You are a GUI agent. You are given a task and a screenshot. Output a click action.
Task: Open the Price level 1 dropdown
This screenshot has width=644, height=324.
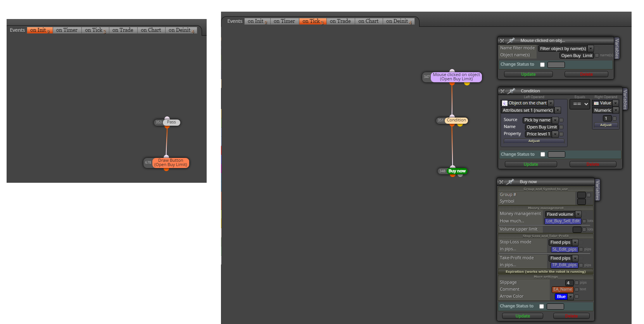[x=541, y=134]
